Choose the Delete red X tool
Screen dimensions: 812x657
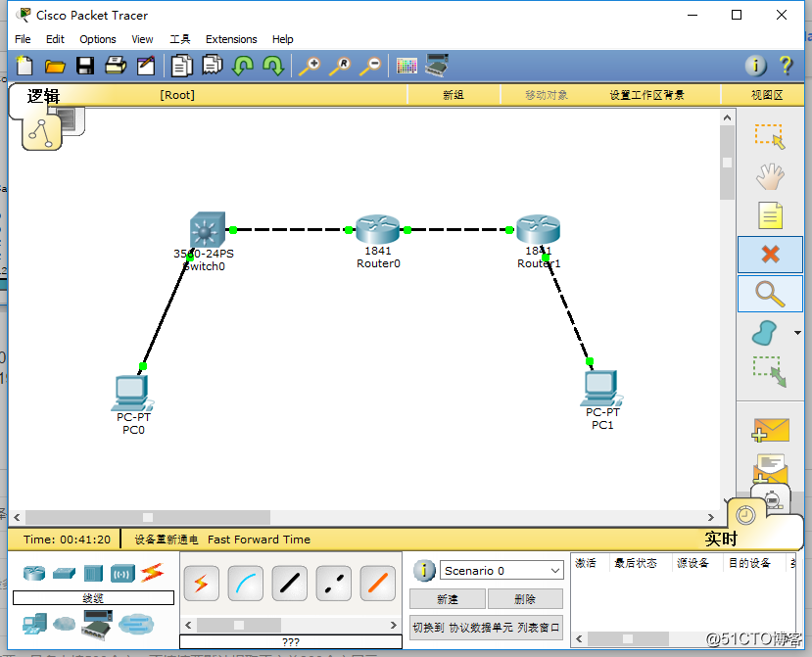[771, 255]
